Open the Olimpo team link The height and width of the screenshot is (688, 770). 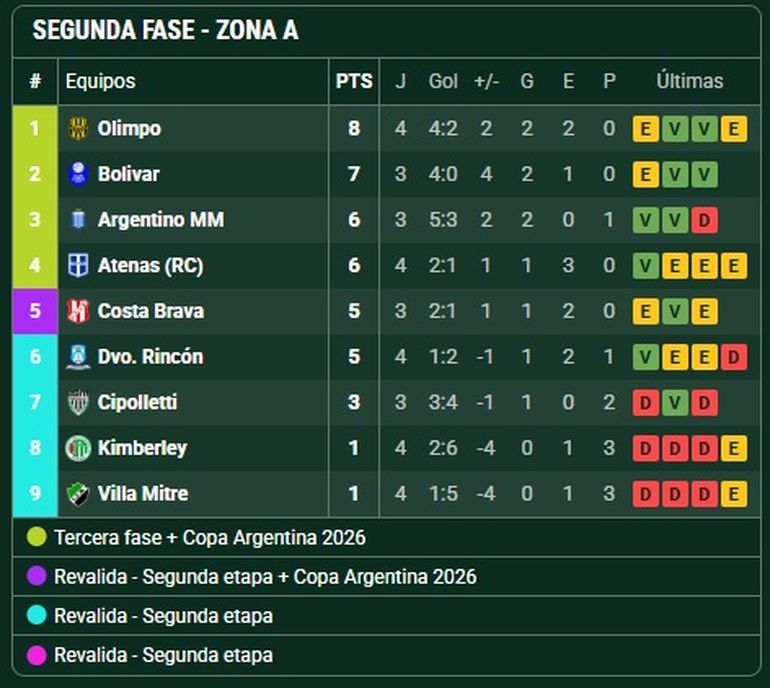[x=129, y=129]
